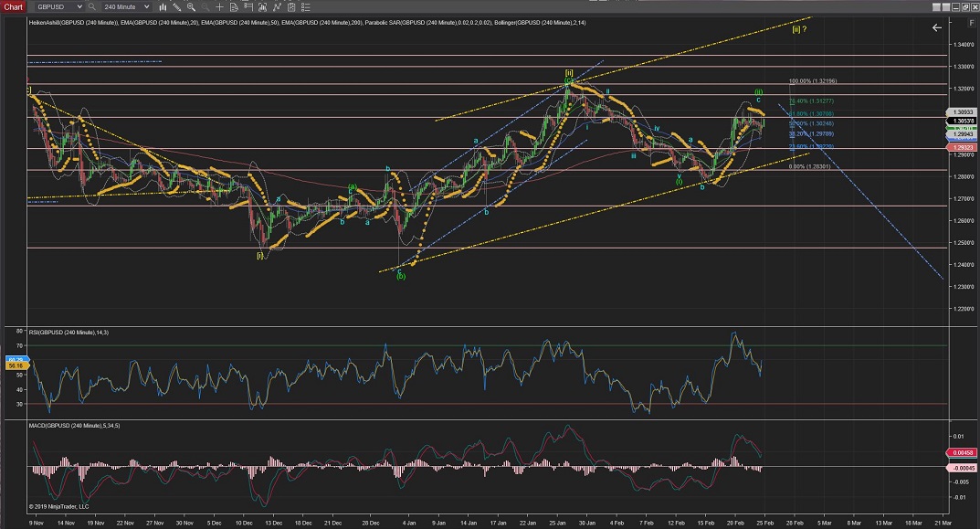980x529 pixels.
Task: Open the GBPUSD instrument dropdown
Action: point(58,7)
